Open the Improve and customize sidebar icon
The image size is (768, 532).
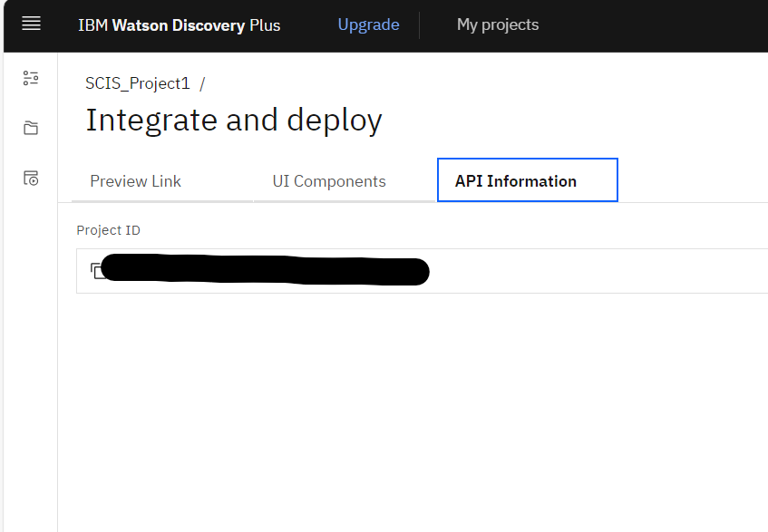[x=31, y=78]
